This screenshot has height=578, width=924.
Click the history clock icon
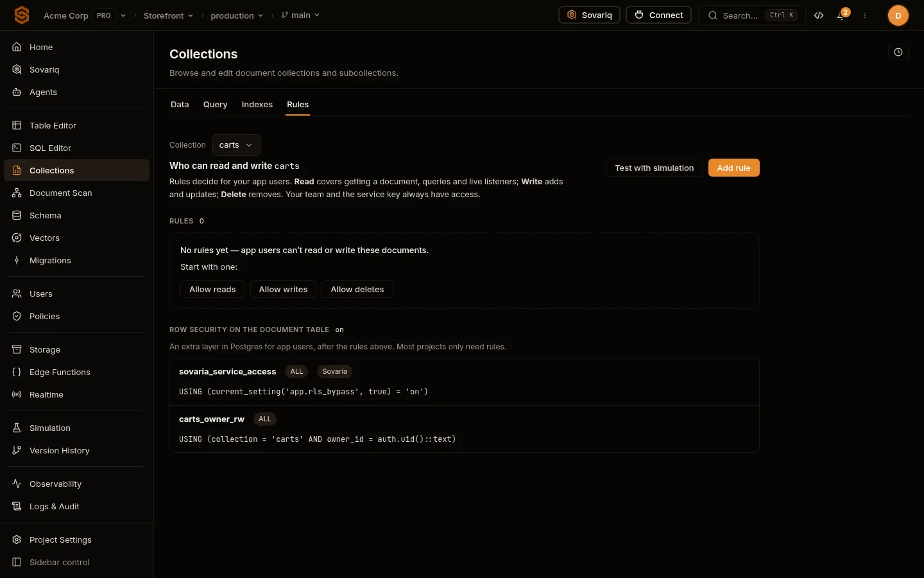pos(898,53)
